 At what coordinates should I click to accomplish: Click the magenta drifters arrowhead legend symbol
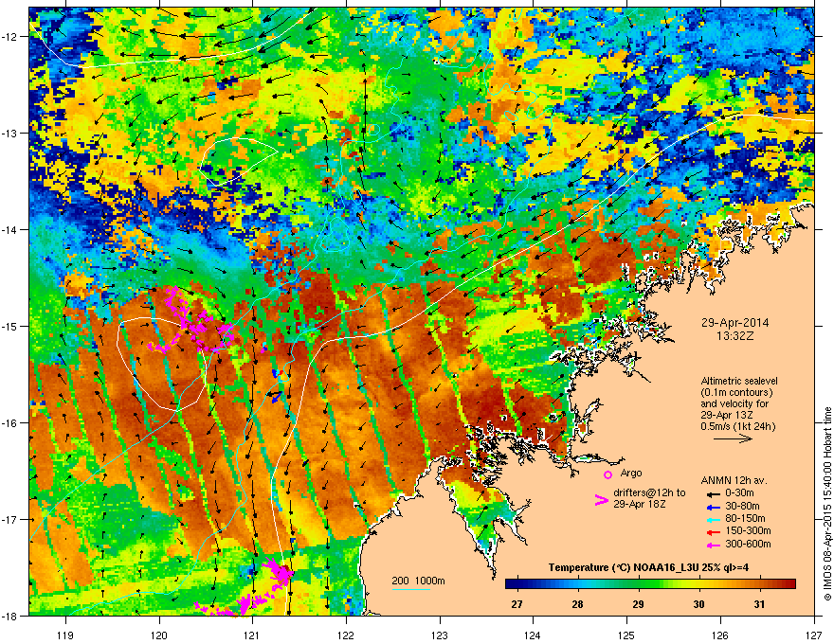click(x=601, y=499)
